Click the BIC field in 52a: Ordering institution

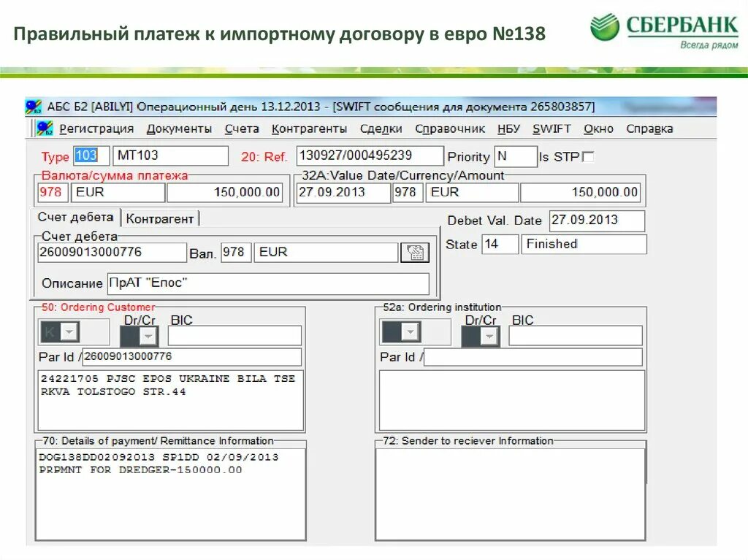576,335
